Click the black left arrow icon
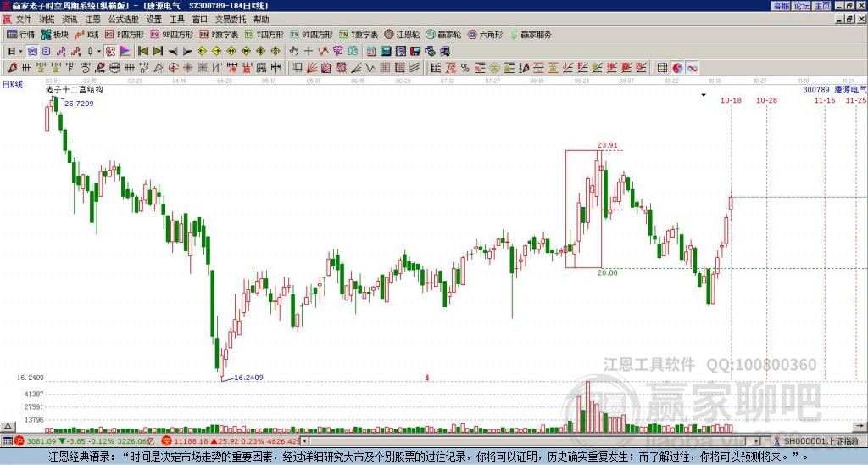Screen dimensions: 868x465 click(172, 52)
